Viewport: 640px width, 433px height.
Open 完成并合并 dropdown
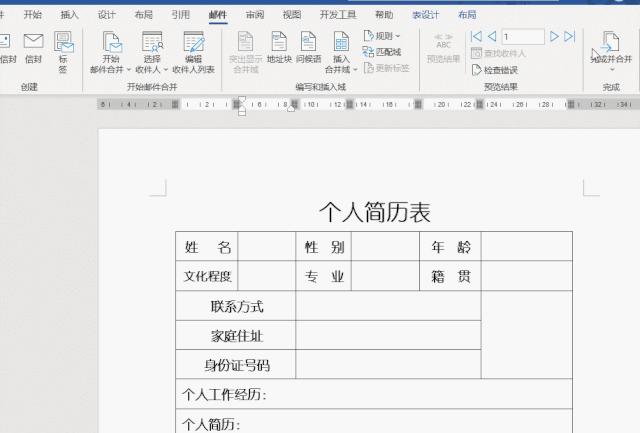(611, 52)
